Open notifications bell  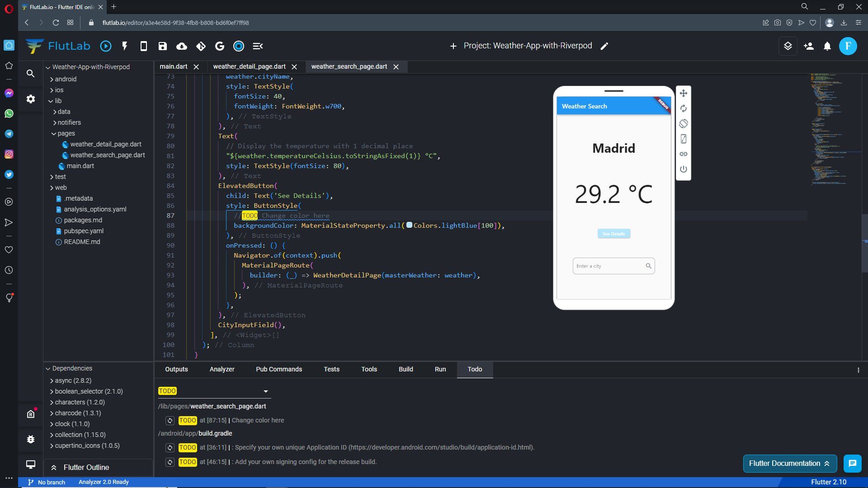tap(827, 46)
